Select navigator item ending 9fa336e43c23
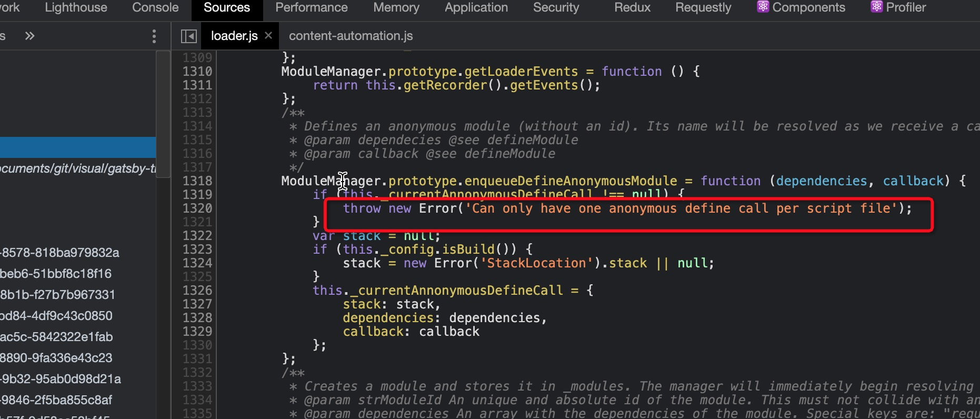The height and width of the screenshot is (419, 980). click(56, 358)
